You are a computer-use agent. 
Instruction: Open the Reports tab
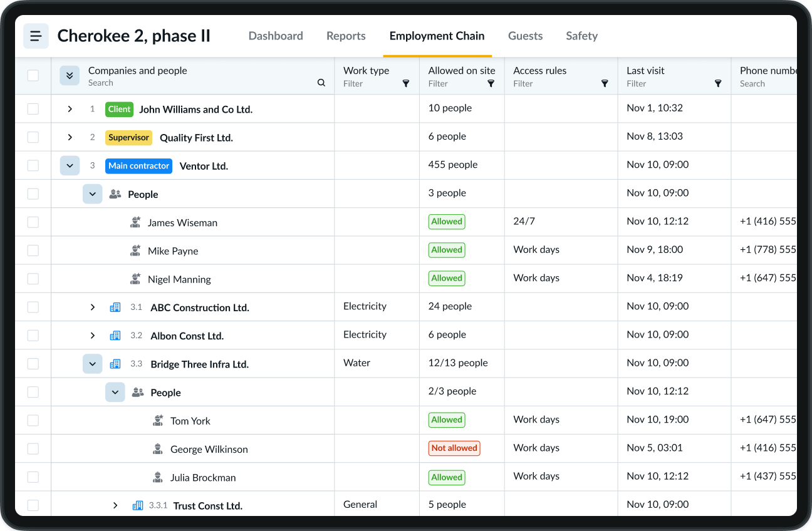346,36
